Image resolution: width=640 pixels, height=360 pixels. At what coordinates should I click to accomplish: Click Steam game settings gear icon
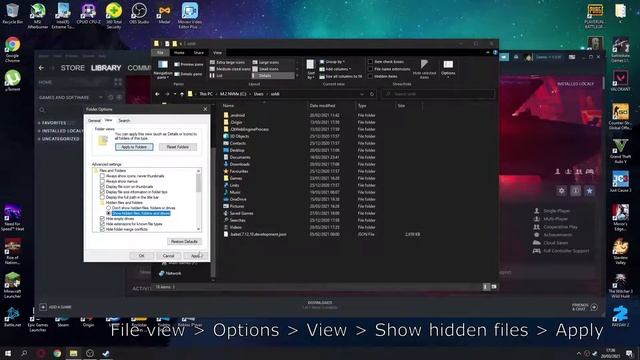(562, 191)
